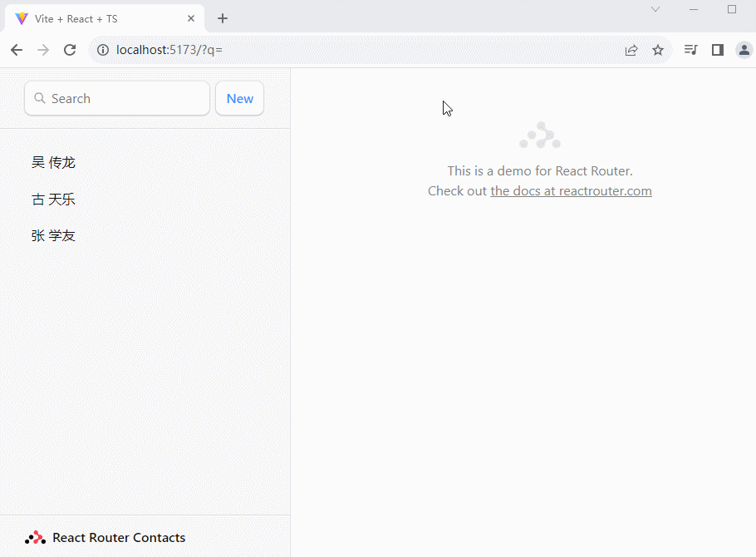
Task: Open contact 吴 传龙
Action: click(x=54, y=162)
